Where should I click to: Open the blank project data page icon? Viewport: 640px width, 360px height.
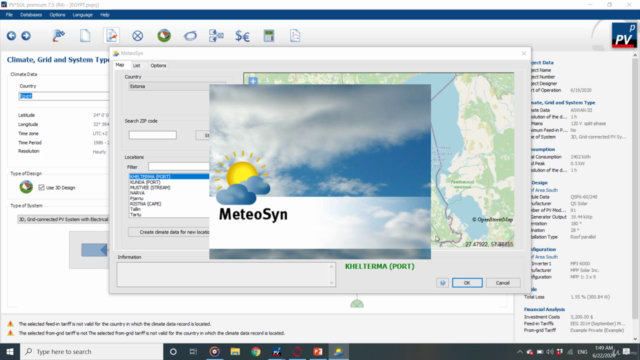[85, 36]
